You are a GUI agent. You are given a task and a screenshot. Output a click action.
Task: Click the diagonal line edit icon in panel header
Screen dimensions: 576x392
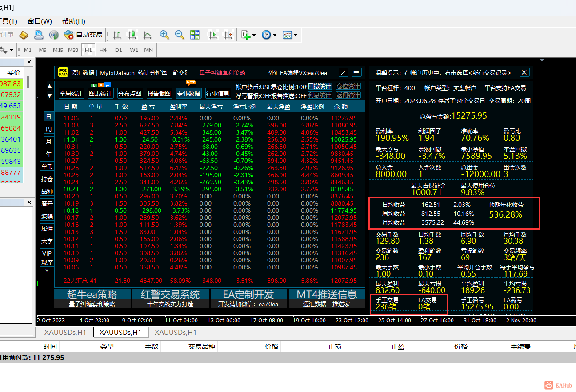pyautogui.click(x=344, y=72)
